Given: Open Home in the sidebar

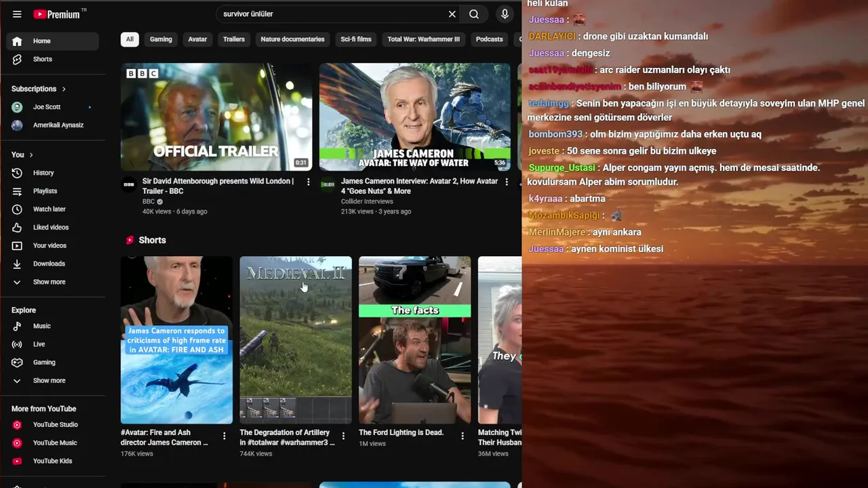Looking at the screenshot, I should coord(52,41).
